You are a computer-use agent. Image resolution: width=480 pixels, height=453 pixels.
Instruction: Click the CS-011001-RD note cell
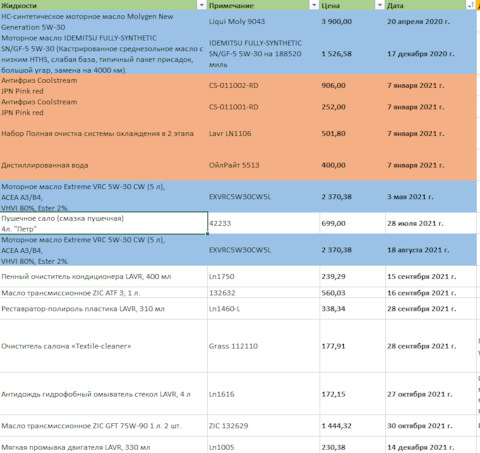[x=263, y=107]
